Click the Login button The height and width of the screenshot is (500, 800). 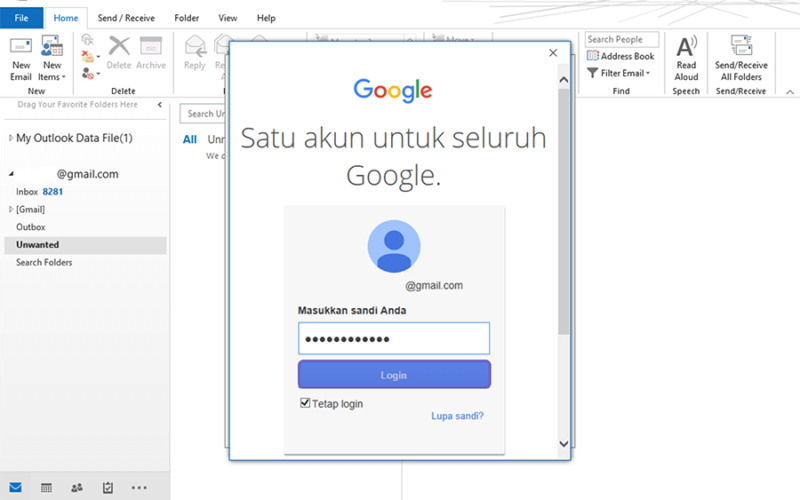[394, 374]
